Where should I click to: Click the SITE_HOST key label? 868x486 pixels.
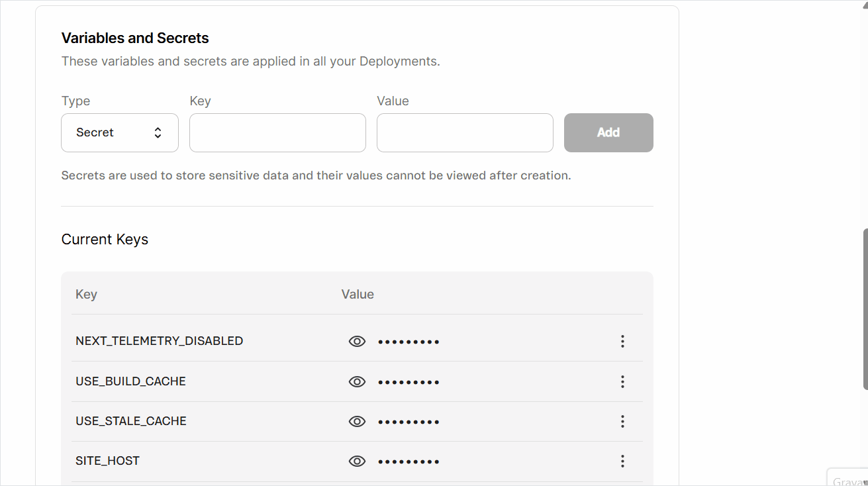[107, 461]
